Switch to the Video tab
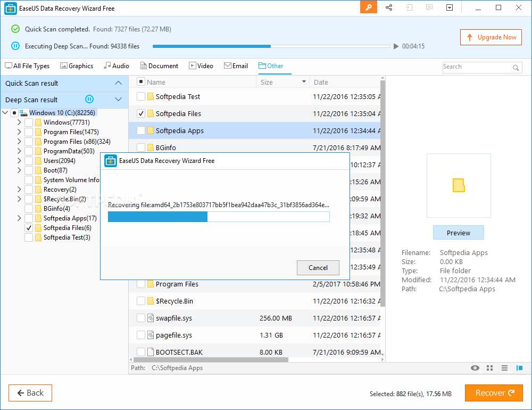 (x=201, y=66)
